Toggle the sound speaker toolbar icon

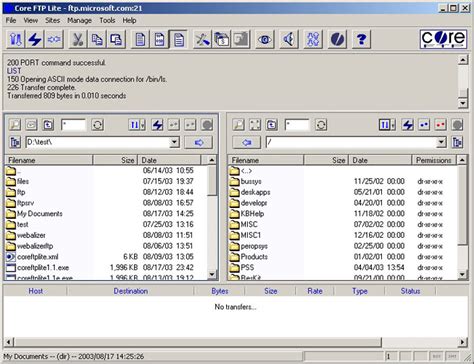[x=289, y=39]
